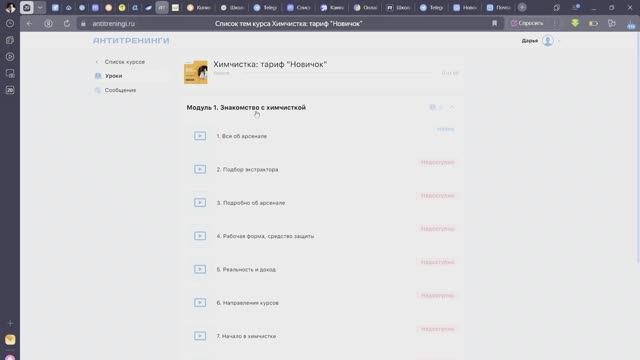The width and height of the screenshot is (640, 360).
Task: Open the three-dots menu next to Спросить
Action: click(555, 23)
